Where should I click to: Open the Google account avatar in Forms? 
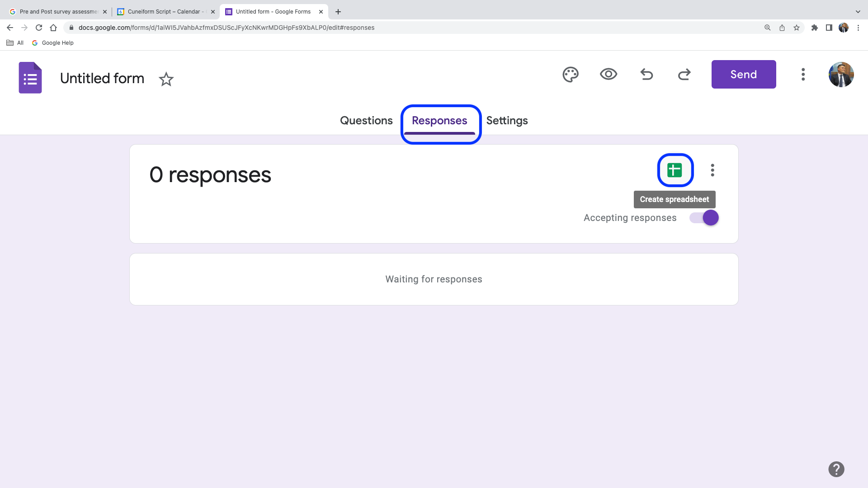pos(841,75)
